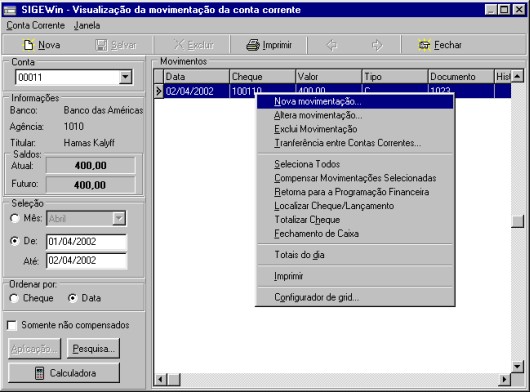530x392 pixels.
Task: Choose Retorna para a Programação Financeira
Action: pyautogui.click(x=355, y=192)
